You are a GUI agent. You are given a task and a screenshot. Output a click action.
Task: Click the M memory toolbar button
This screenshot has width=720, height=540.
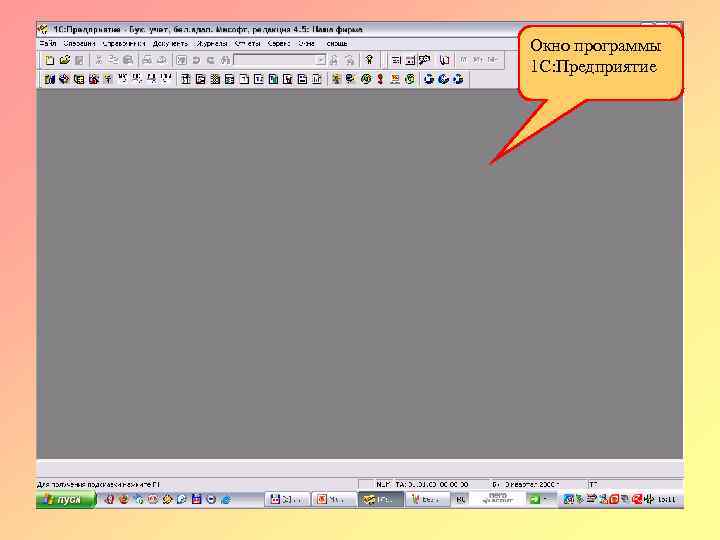coord(464,60)
